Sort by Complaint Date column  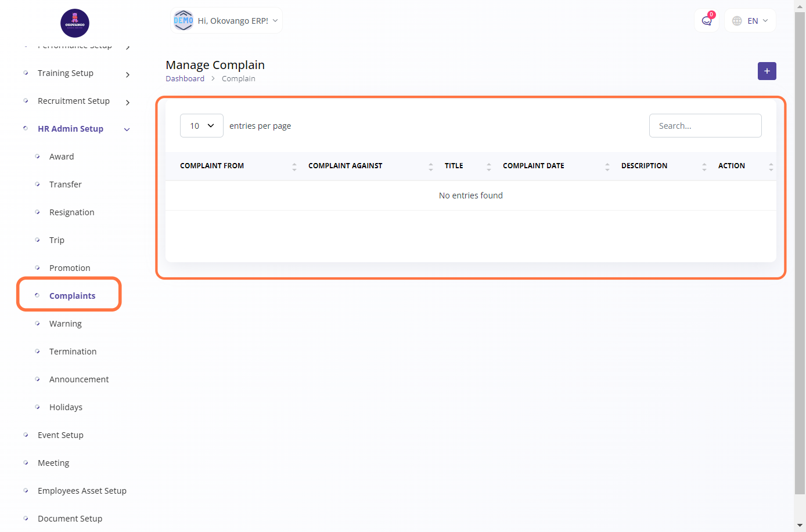(533, 166)
